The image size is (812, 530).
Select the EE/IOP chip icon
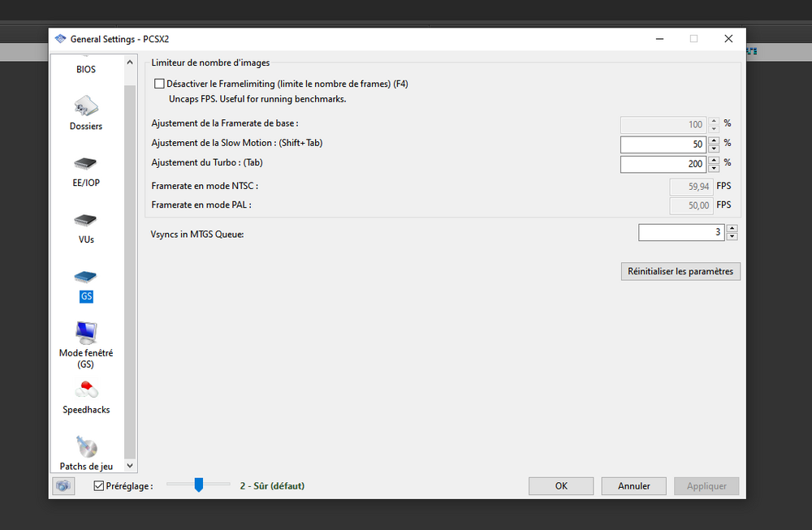point(86,163)
